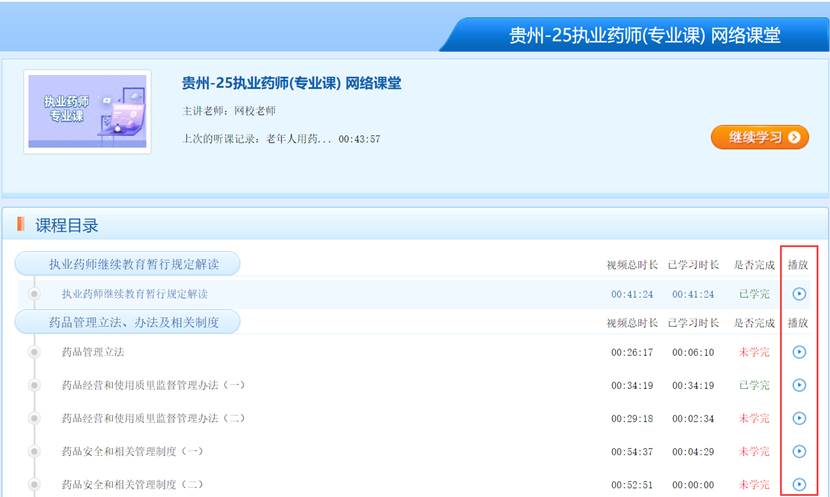Open lesson link 药品管理立法
The width and height of the screenshot is (830, 497).
tap(93, 352)
